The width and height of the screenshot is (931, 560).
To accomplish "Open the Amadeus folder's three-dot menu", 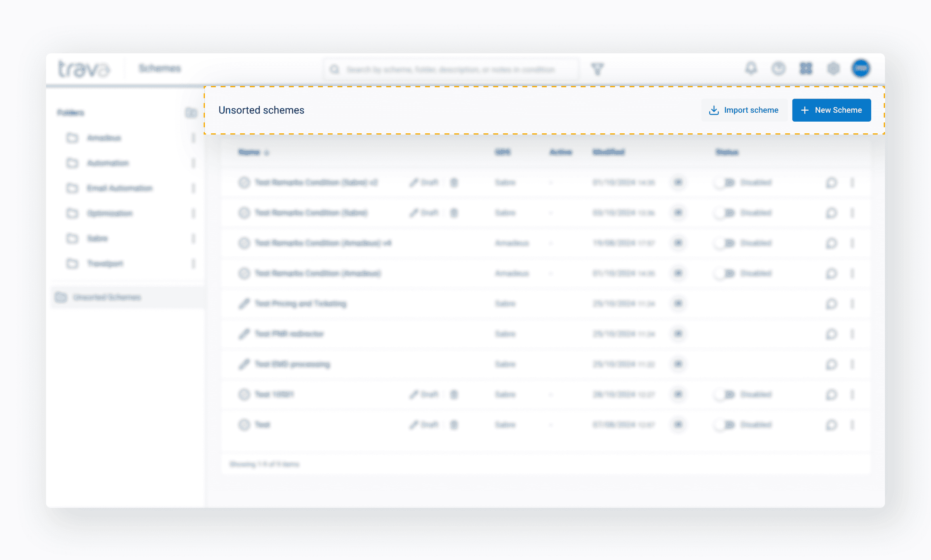I will [193, 138].
